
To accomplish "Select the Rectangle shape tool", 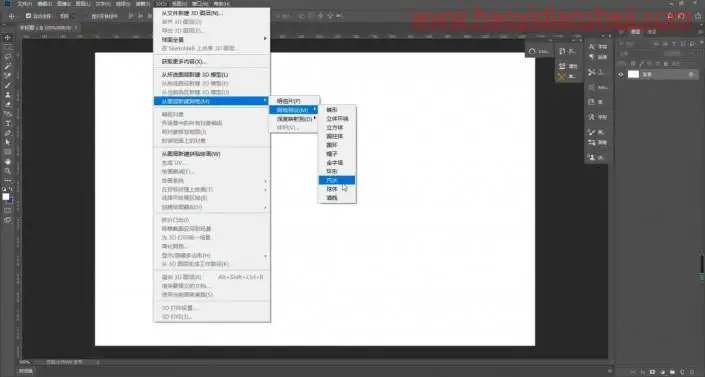I will [x=8, y=152].
